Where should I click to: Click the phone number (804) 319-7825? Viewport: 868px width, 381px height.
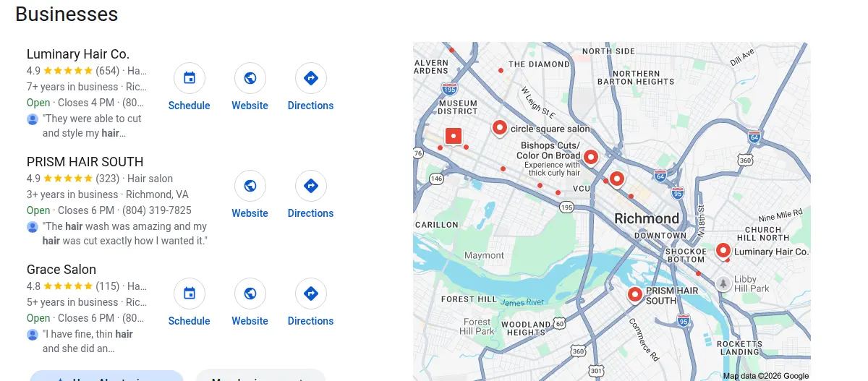(x=157, y=210)
